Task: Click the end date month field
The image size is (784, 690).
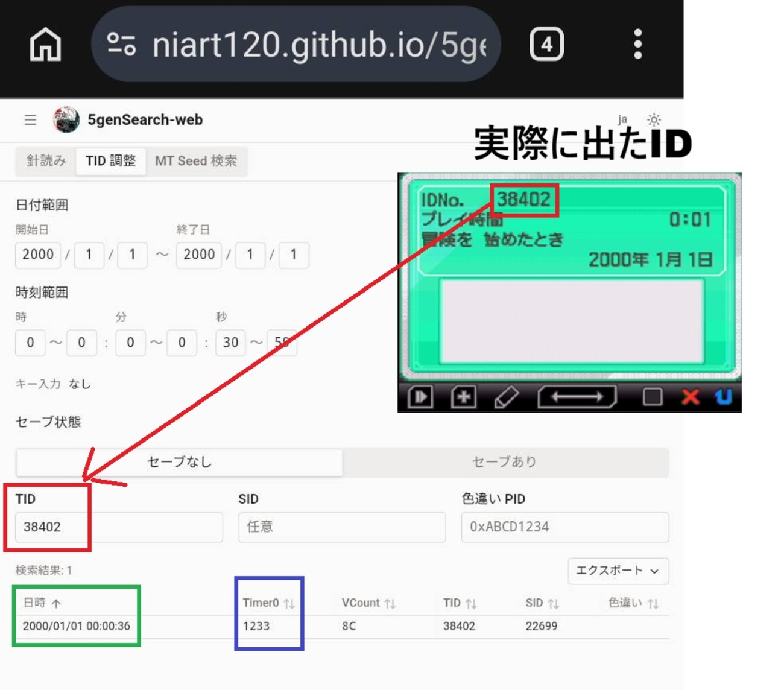Action: [x=250, y=255]
